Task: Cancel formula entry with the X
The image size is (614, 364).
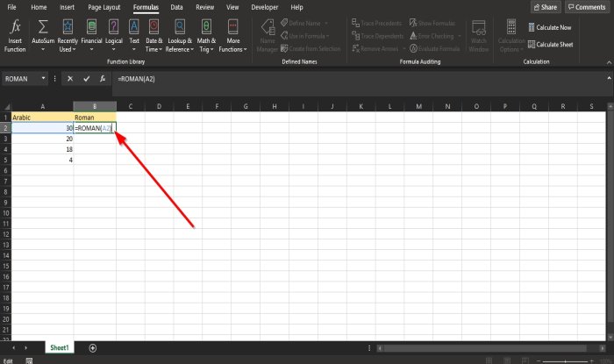Action: point(70,79)
